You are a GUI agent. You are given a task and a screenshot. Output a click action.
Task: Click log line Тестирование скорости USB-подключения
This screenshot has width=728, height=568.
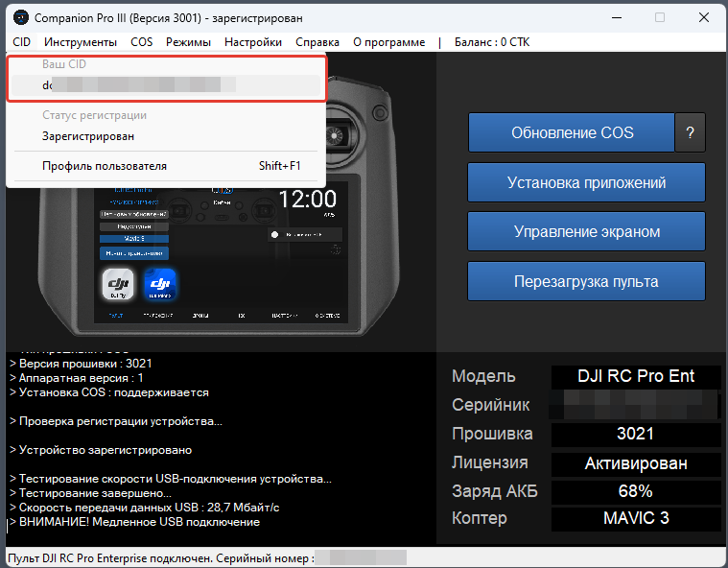click(171, 479)
